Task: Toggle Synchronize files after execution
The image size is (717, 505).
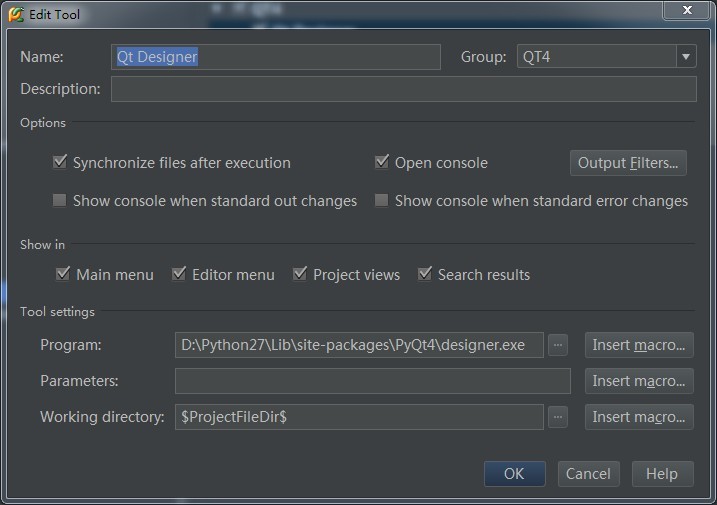Action: pos(60,162)
